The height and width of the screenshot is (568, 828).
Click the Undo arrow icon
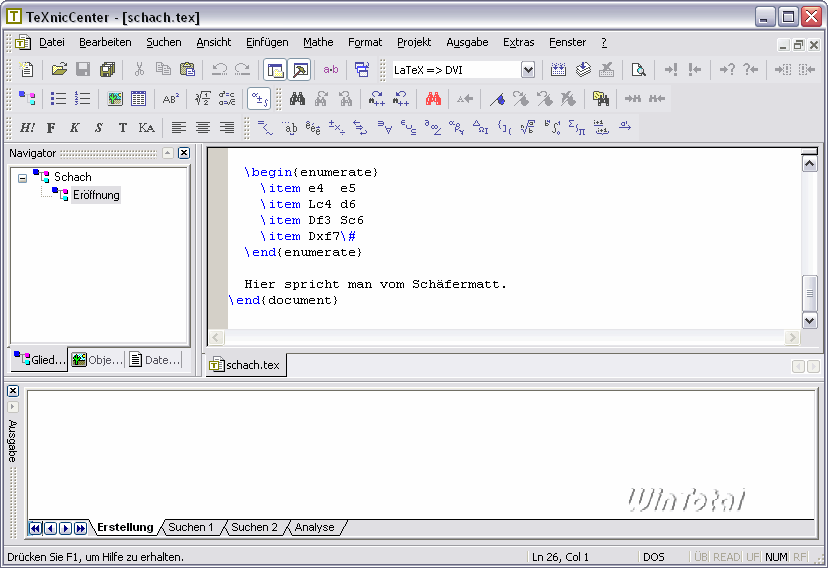coord(219,70)
